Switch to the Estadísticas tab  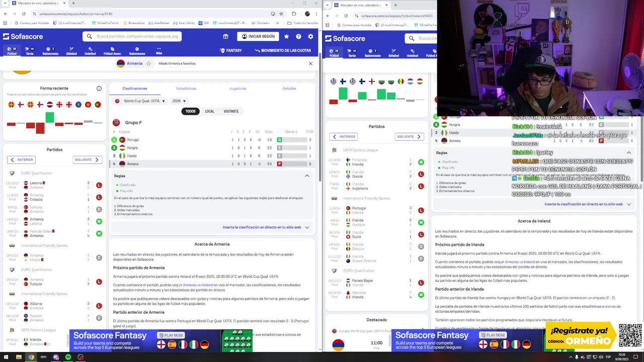tap(186, 88)
